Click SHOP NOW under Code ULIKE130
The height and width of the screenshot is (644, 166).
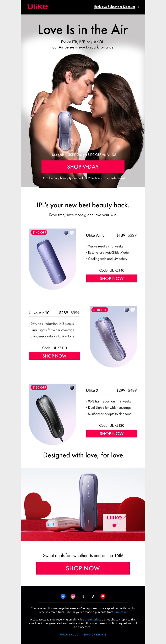pos(112,434)
